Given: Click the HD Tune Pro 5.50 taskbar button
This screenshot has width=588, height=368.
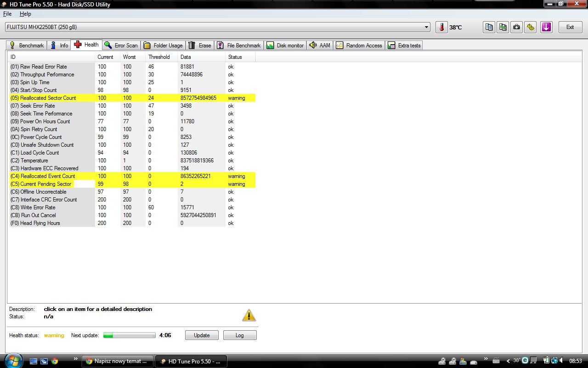Looking at the screenshot, I should tap(191, 361).
